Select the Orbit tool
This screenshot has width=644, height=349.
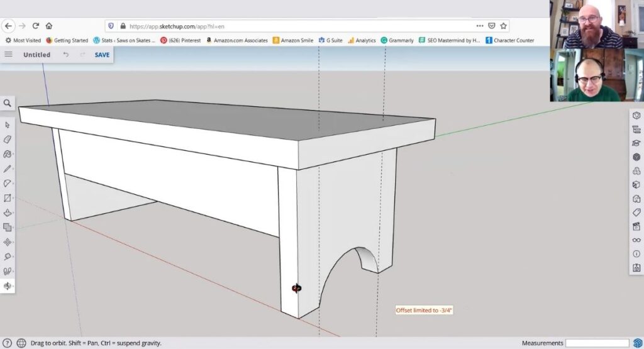click(x=8, y=286)
